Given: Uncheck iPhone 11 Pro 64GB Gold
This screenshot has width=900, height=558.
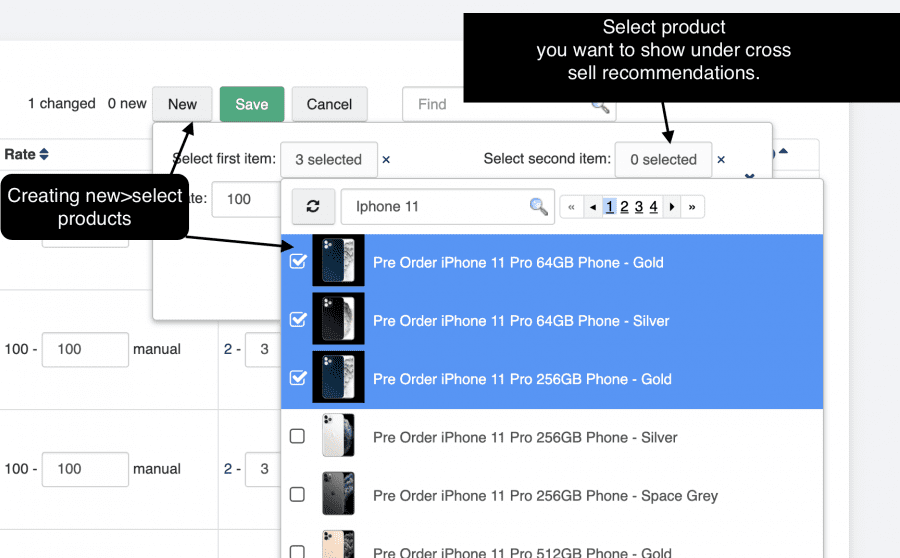Looking at the screenshot, I should pyautogui.click(x=297, y=262).
